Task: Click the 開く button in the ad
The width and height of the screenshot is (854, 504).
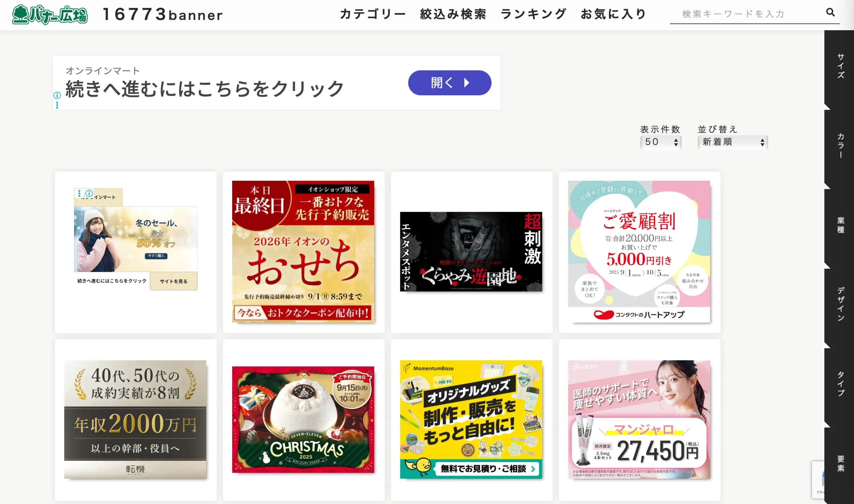Action: [449, 83]
